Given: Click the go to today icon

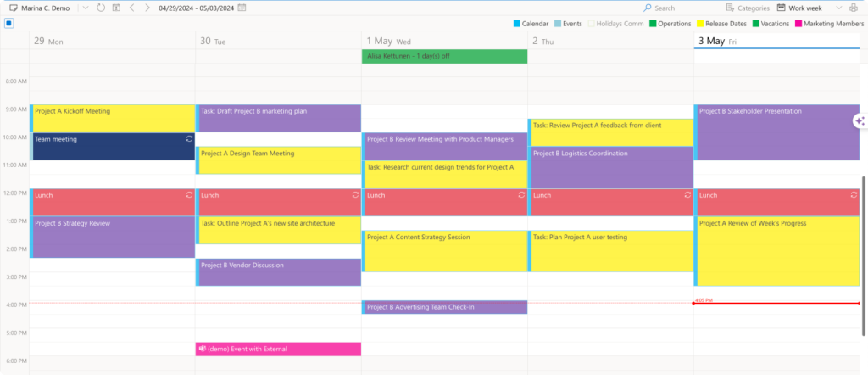Looking at the screenshot, I should pos(115,8).
